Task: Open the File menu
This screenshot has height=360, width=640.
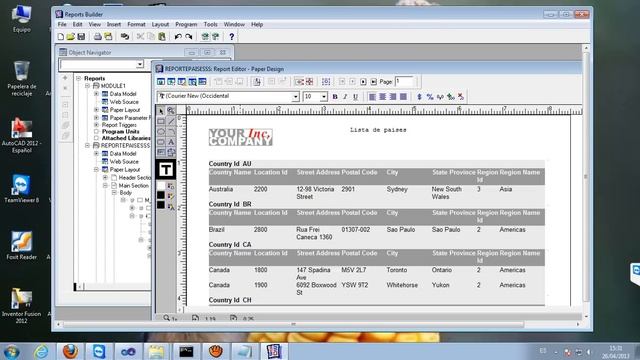Action: [62, 24]
